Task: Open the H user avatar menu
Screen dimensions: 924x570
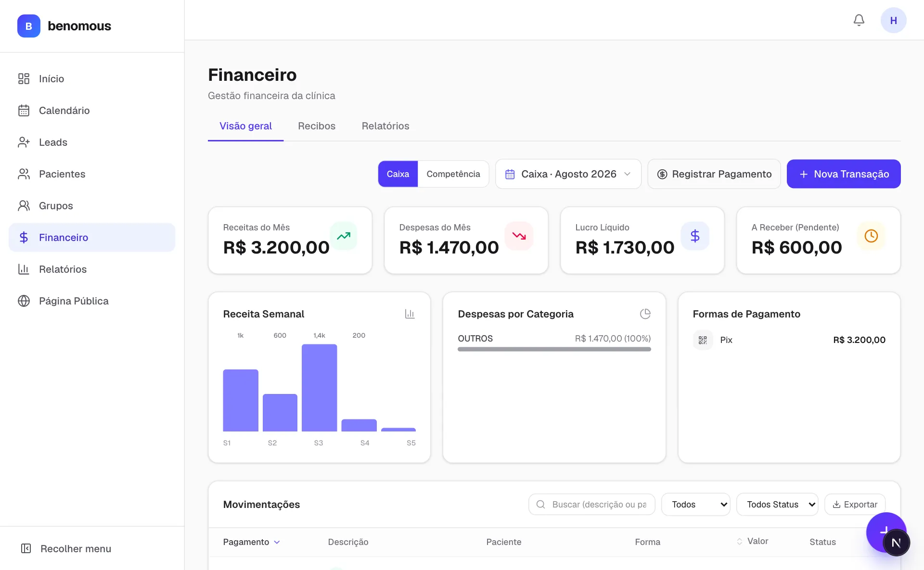Action: [x=894, y=20]
